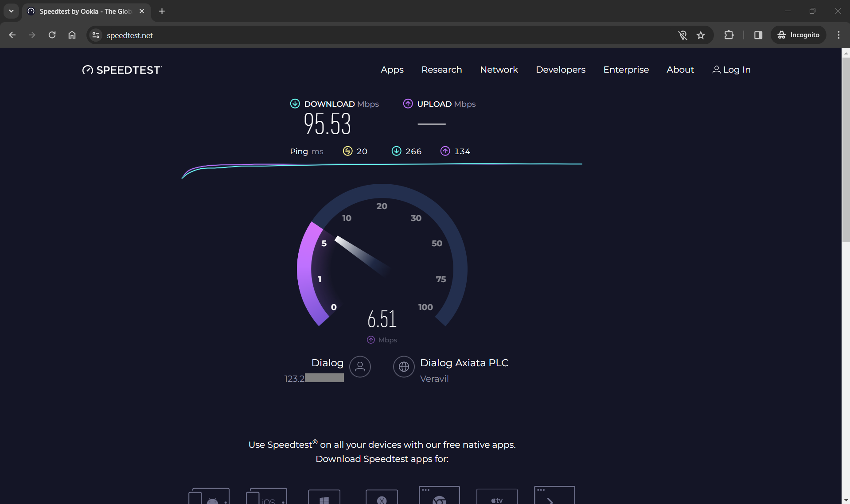Click the speedometer gauge needle
Viewport: 850px width, 504px height.
pos(361,256)
